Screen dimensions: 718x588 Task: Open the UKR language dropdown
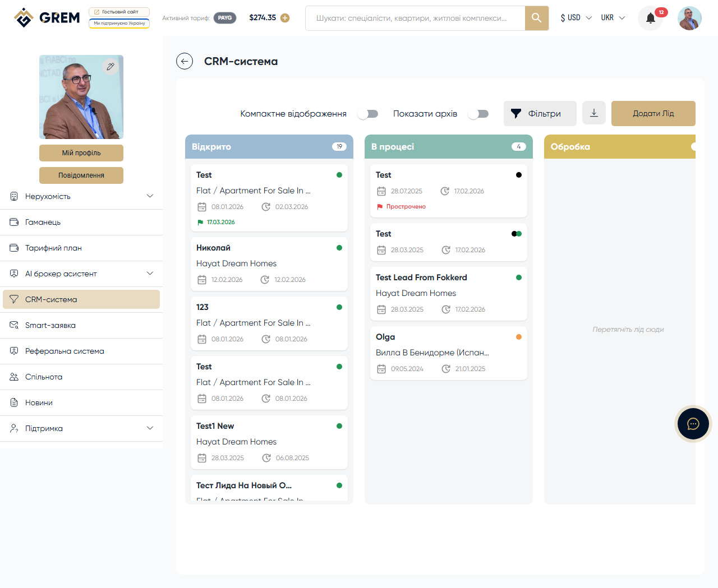613,18
